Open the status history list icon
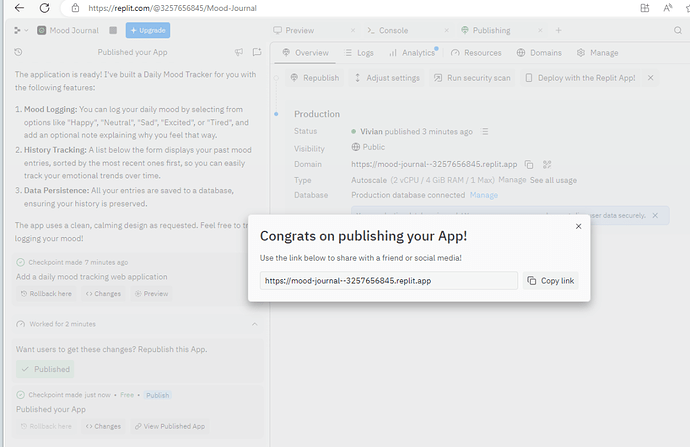 coord(485,132)
